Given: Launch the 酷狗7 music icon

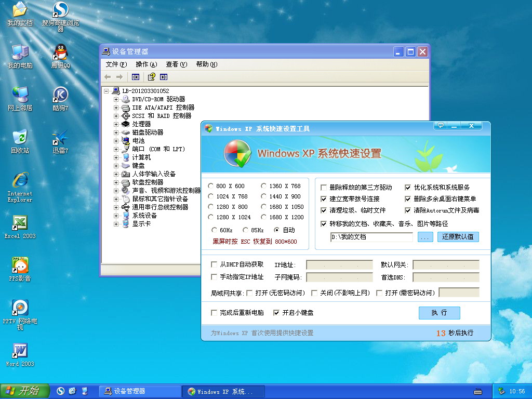Looking at the screenshot, I should (x=60, y=99).
